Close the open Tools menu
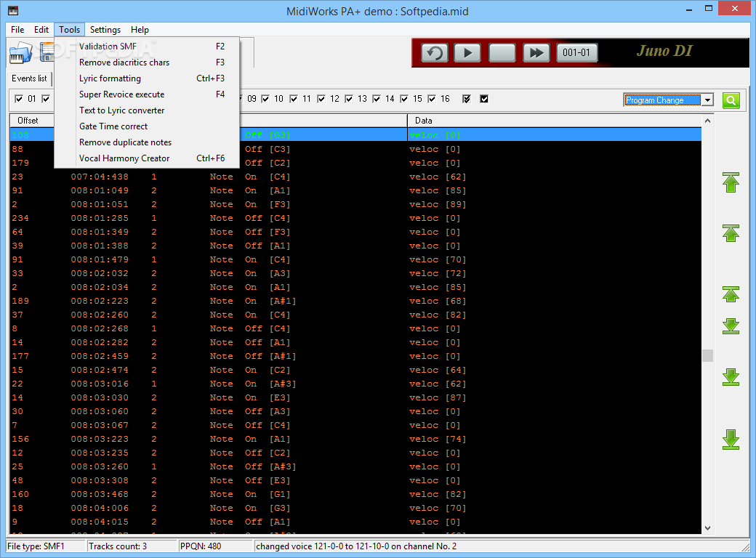This screenshot has height=558, width=756. 70,29
